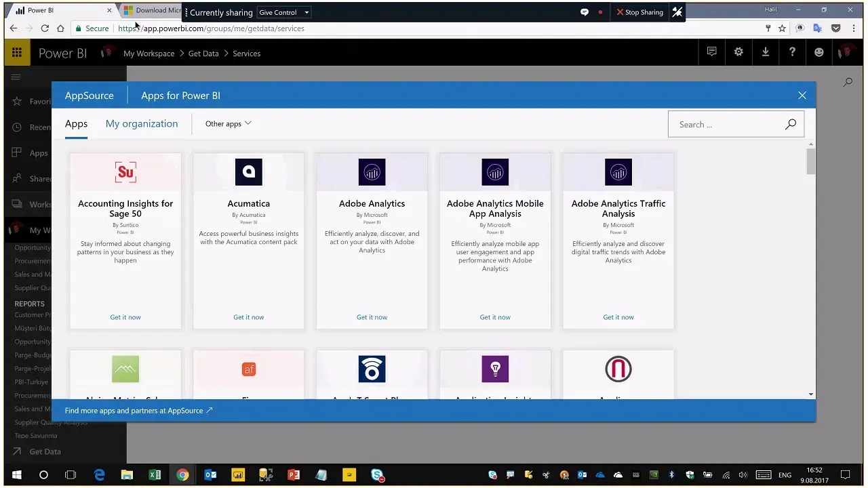The width and height of the screenshot is (868, 488).
Task: Switch to the My organization tab
Action: [x=142, y=124]
